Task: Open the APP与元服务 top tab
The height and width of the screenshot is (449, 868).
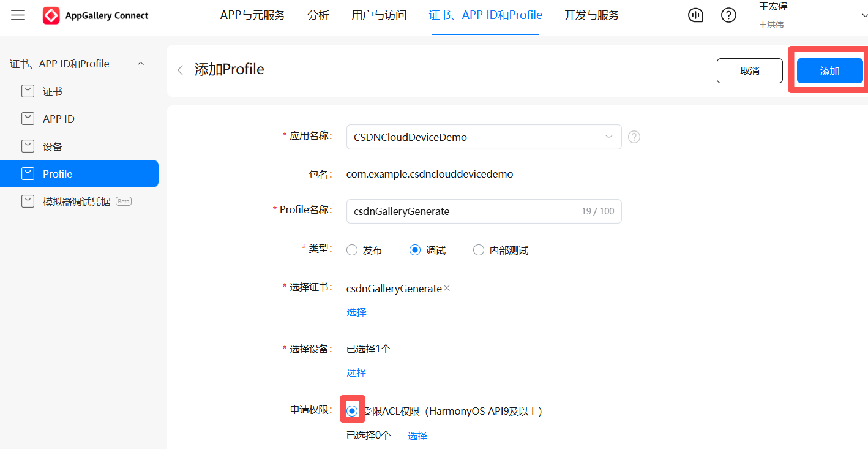Action: pos(253,15)
